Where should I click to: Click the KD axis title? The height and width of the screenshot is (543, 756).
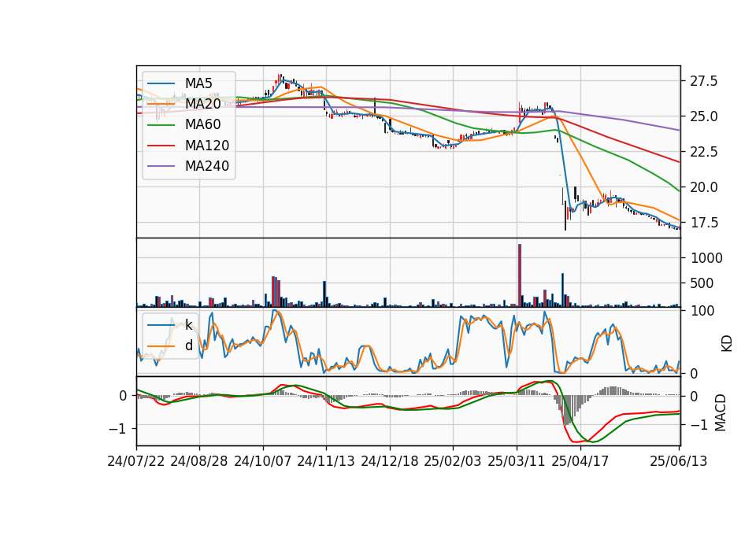pyautogui.click(x=727, y=343)
